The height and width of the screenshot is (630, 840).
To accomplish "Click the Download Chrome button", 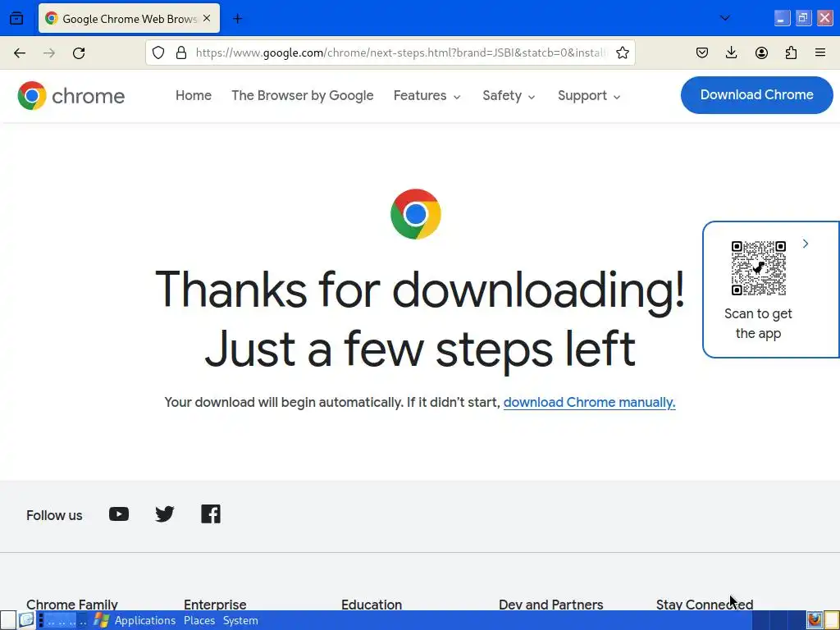I will pyautogui.click(x=756, y=95).
